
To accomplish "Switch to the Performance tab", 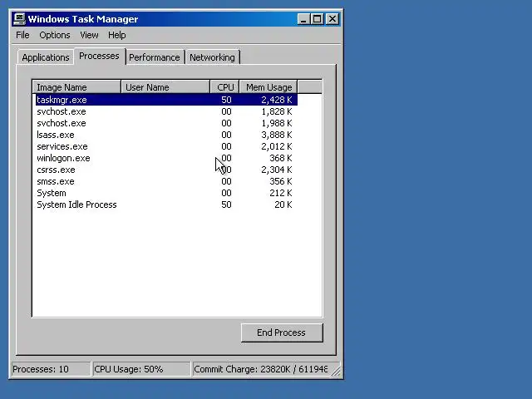I will click(x=155, y=57).
